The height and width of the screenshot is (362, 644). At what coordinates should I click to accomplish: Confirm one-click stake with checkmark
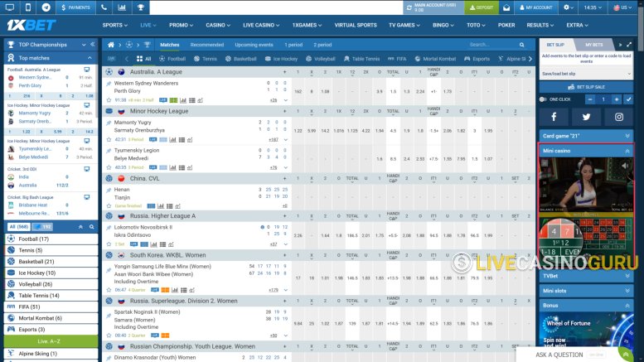[x=628, y=99]
